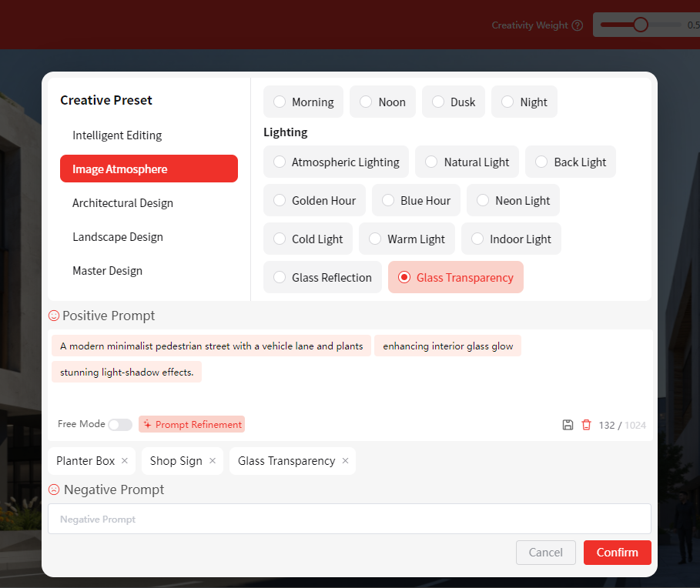700x588 pixels.
Task: Select the Glass Reflection option
Action: 280,277
